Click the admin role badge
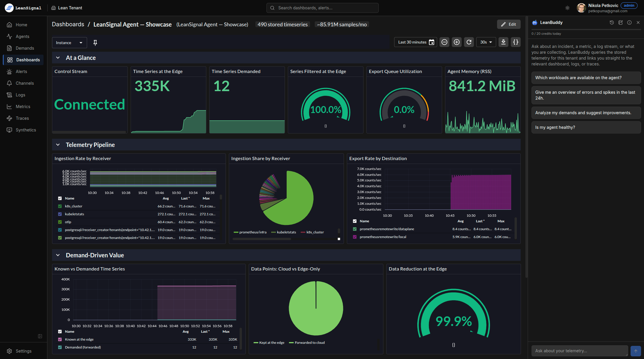Image resolution: width=644 pixels, height=359 pixels. [x=629, y=5]
